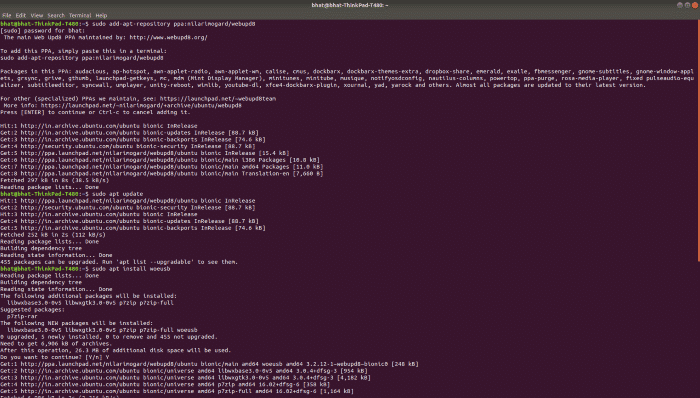Click the Get:5 p7zip-full [1,164 kB] line

tap(177, 391)
